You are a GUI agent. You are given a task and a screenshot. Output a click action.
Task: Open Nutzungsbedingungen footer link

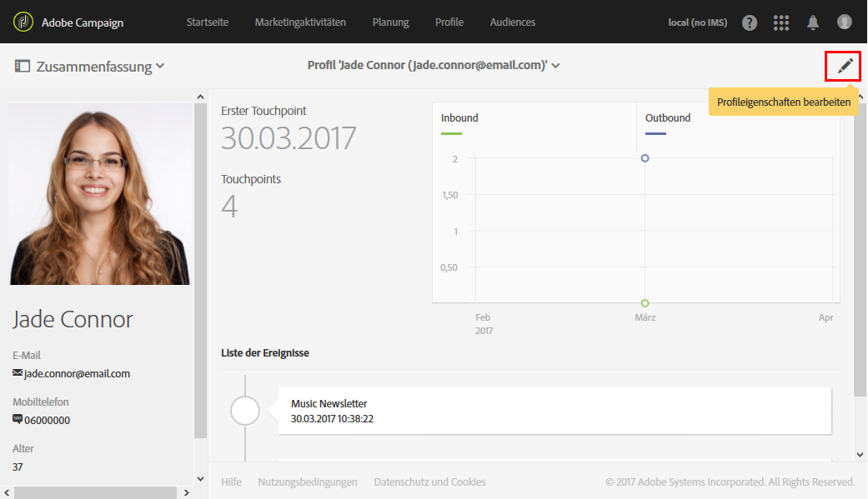point(307,482)
